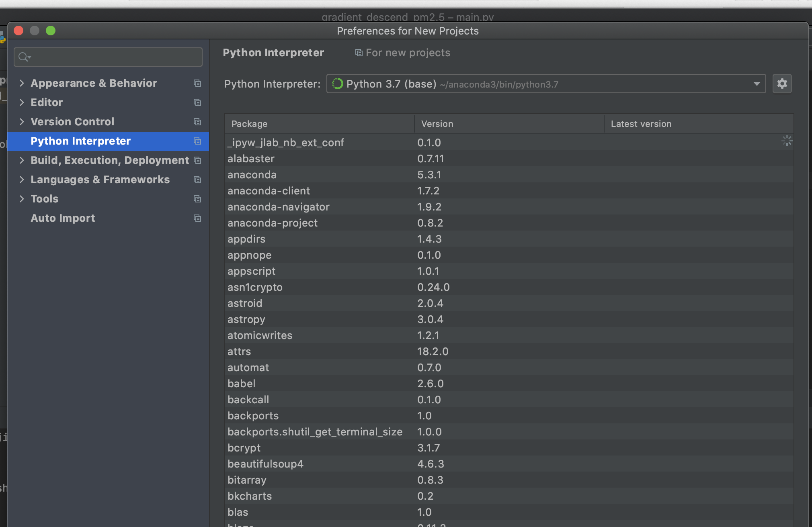This screenshot has width=812, height=527.
Task: Click the icon beside Auto Import
Action: 197,218
